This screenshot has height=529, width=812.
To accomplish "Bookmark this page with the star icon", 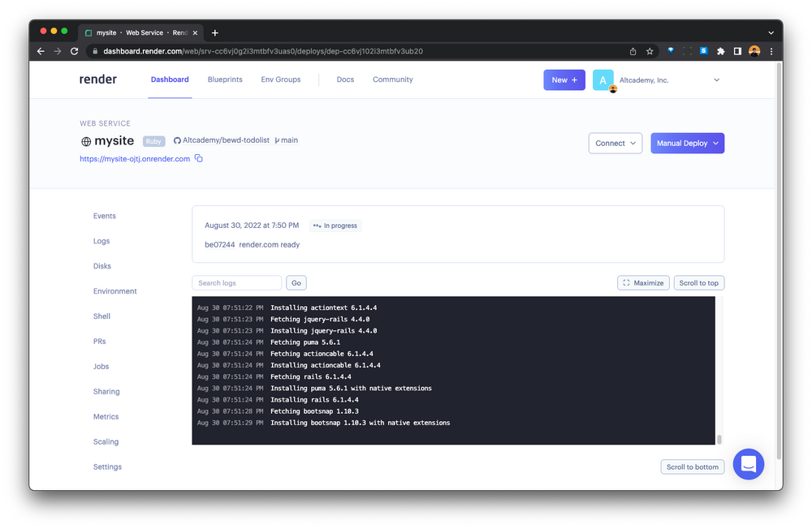I will [650, 51].
